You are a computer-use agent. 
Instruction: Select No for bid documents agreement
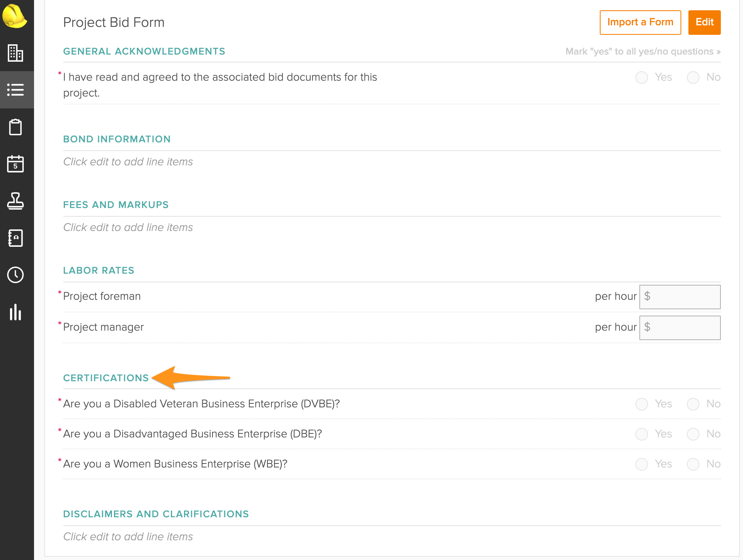click(693, 78)
